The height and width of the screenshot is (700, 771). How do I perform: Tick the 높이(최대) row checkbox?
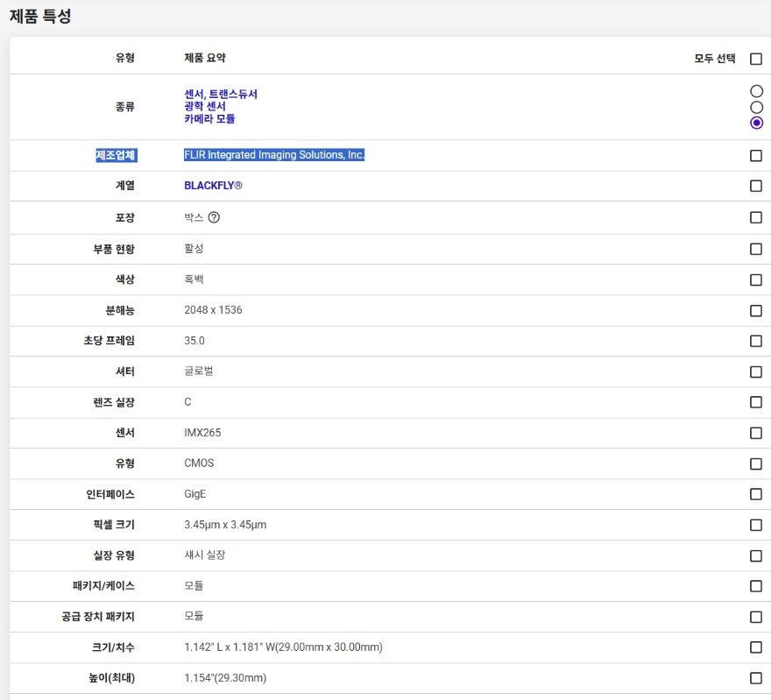(756, 678)
